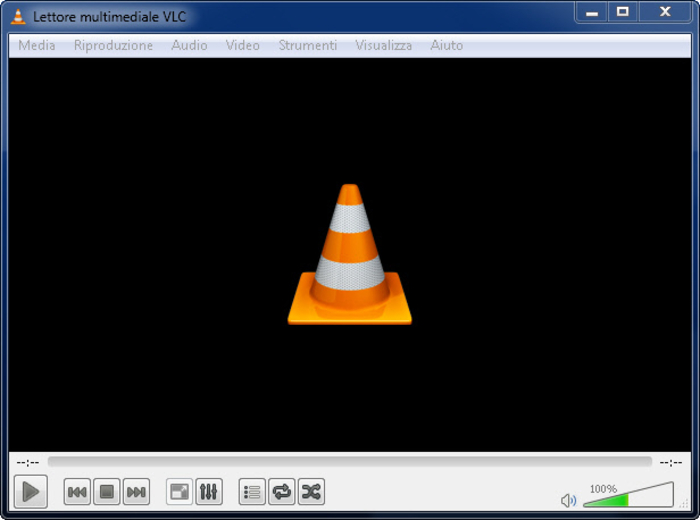The image size is (700, 520).
Task: Show the playlist
Action: pyautogui.click(x=252, y=492)
